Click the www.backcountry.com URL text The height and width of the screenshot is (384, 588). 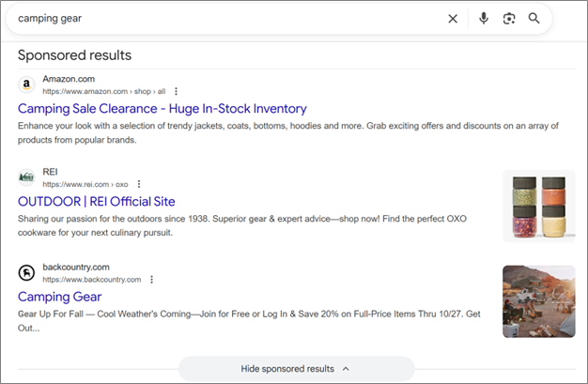click(x=92, y=280)
